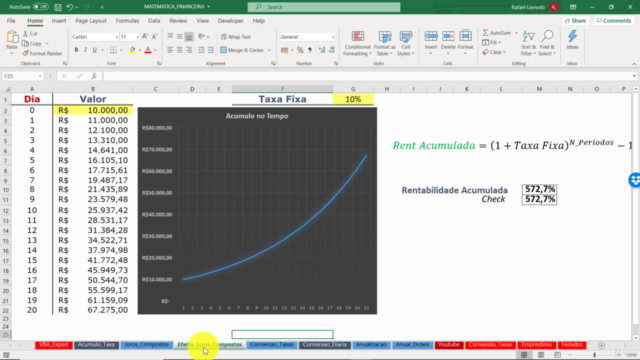This screenshot has height=360, width=640.
Task: Click the Undo icon
Action: [70, 7]
